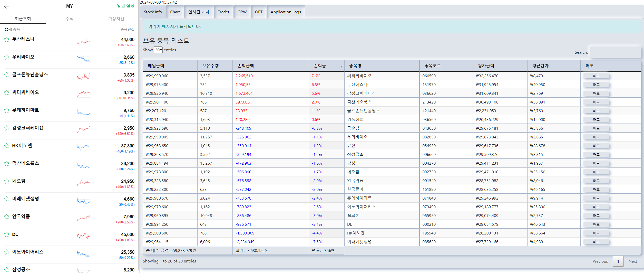Sort table by 평균단가 column

554,66
